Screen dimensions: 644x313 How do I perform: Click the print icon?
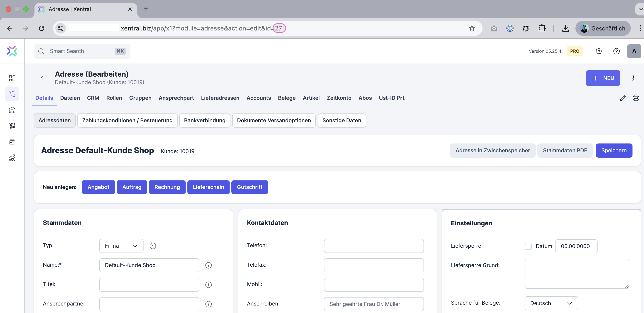point(636,98)
